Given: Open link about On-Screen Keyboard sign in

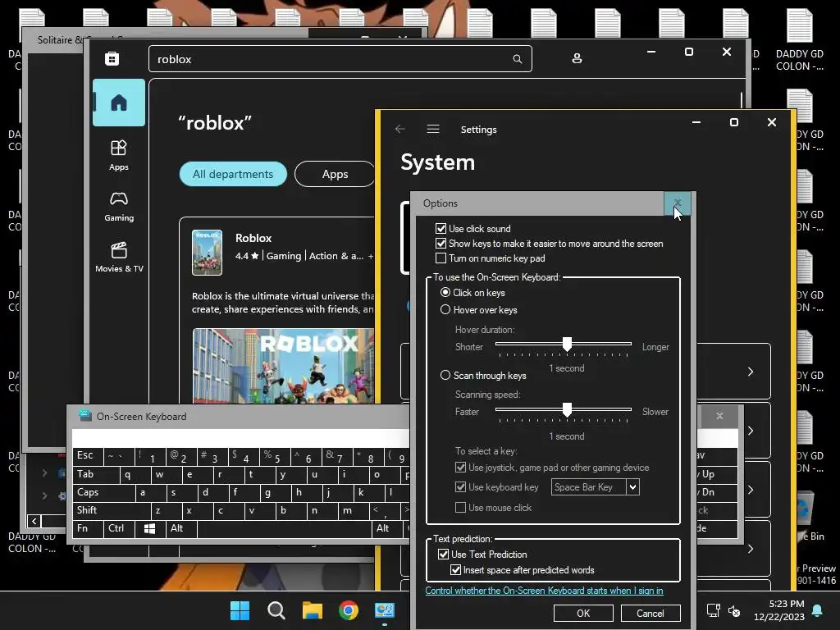Looking at the screenshot, I should 545,591.
